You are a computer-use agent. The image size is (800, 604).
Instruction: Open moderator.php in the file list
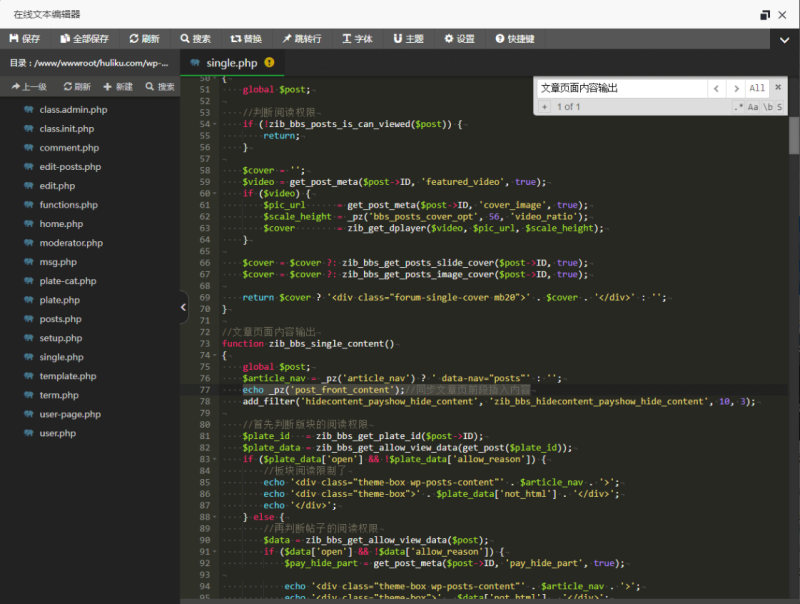71,243
